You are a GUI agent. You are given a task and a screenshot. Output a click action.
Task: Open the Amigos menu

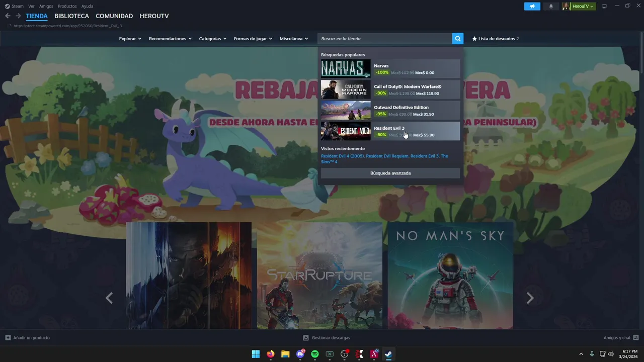click(x=46, y=6)
